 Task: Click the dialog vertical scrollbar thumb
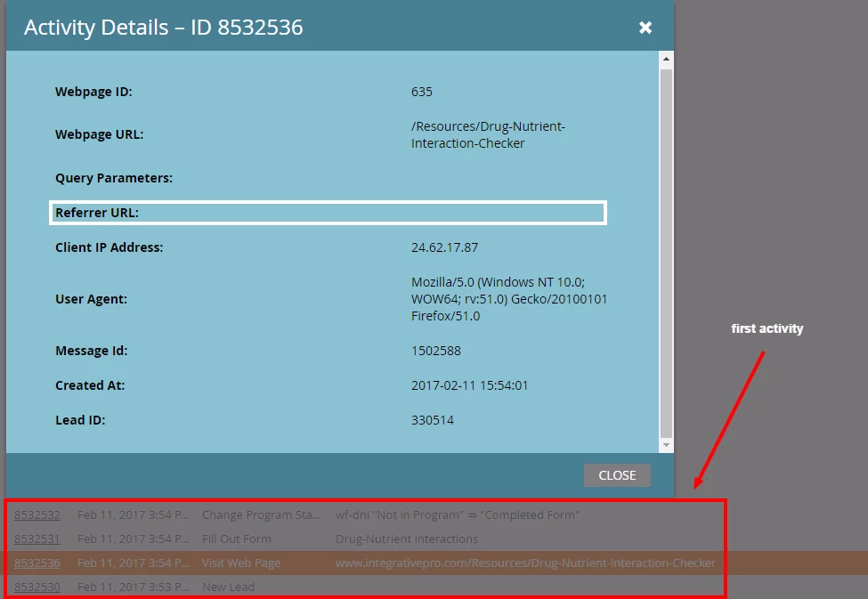click(x=666, y=253)
